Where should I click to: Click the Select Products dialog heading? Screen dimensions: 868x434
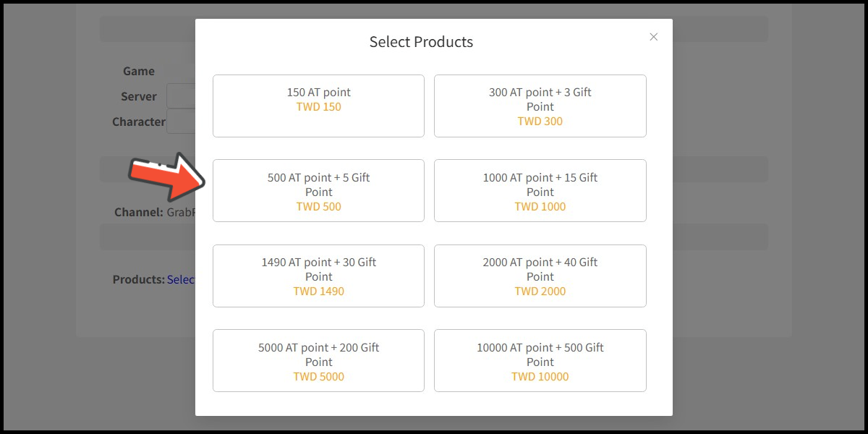[x=421, y=42]
